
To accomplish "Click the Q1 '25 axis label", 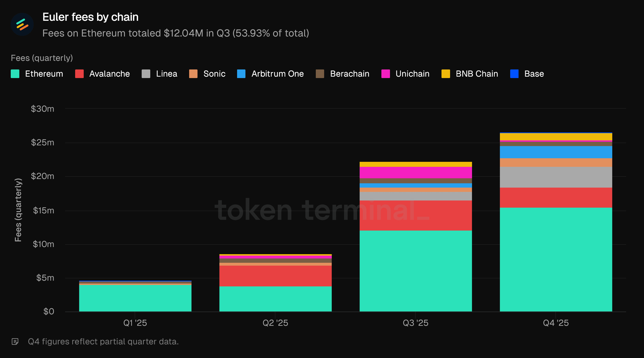I will pyautogui.click(x=135, y=323).
